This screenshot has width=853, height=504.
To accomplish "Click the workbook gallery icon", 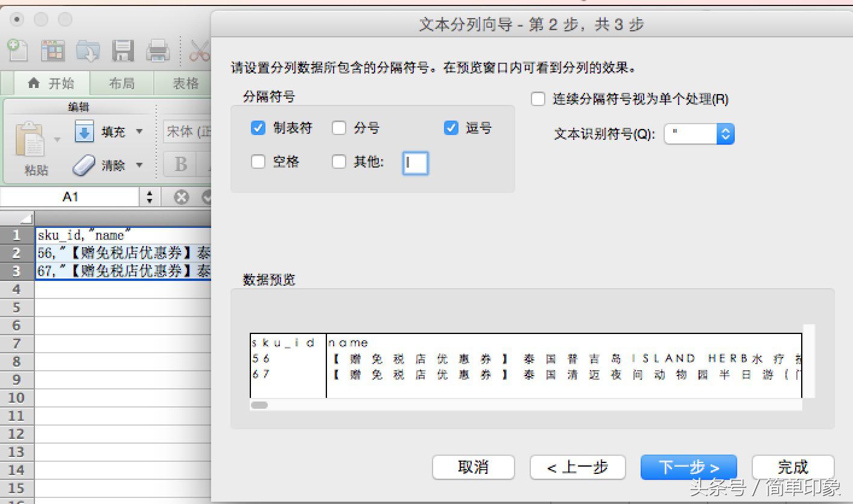I will [52, 51].
